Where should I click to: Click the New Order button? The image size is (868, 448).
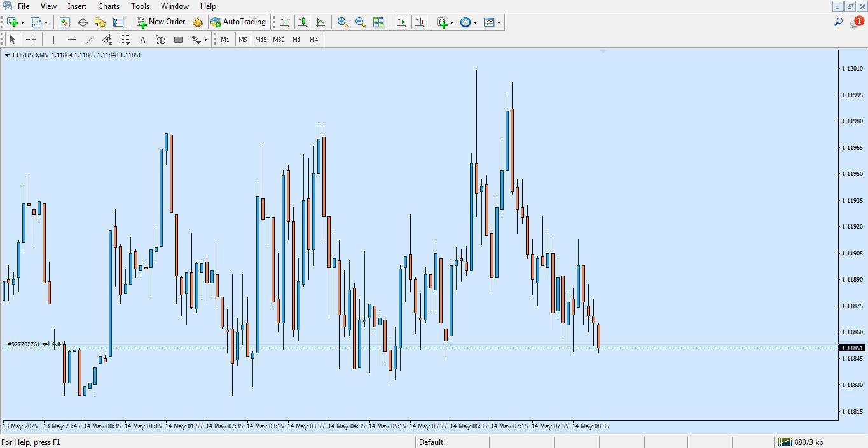tap(161, 22)
